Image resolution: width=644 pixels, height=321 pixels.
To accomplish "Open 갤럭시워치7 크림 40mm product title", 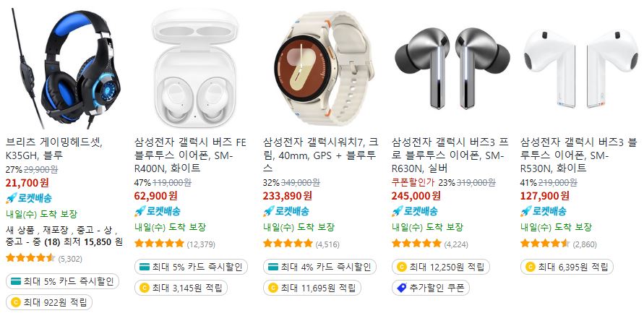I will click(321, 155).
